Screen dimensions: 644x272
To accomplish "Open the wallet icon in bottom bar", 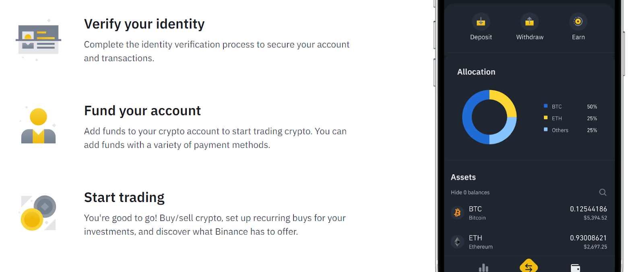I will click(576, 268).
